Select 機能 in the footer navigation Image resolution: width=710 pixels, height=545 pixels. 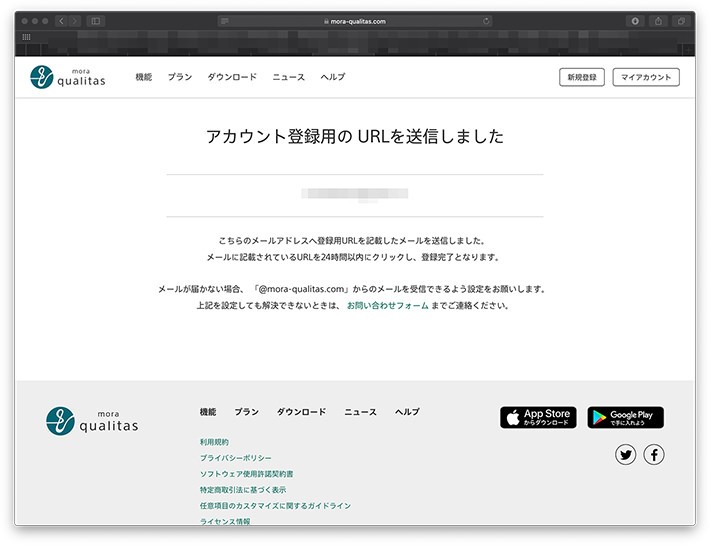(208, 412)
